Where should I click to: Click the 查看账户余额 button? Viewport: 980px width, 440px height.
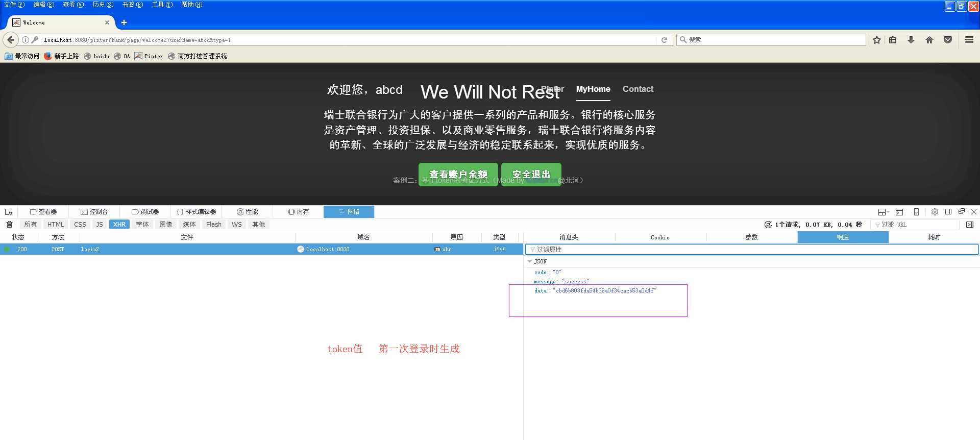pyautogui.click(x=458, y=175)
